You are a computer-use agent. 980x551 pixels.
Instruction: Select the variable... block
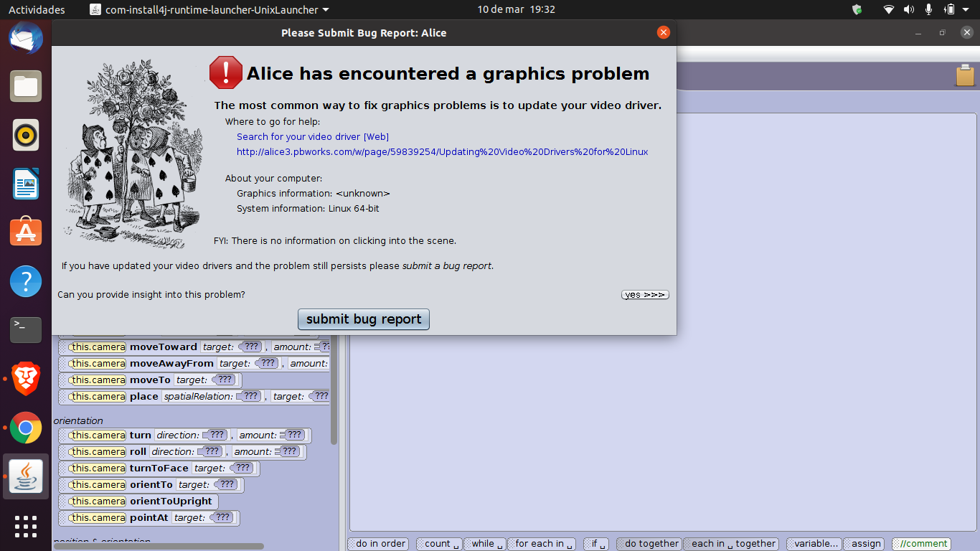point(814,544)
